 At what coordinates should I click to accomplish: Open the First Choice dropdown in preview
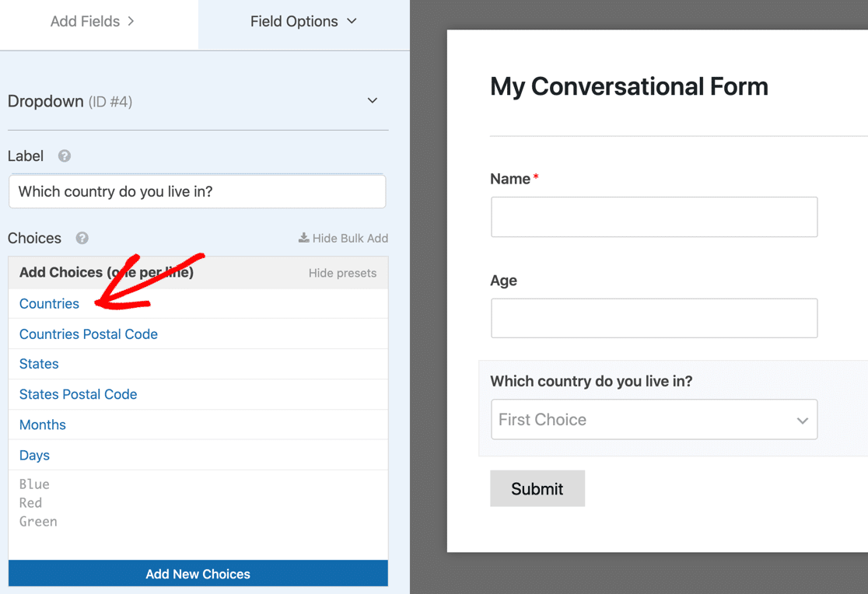(x=654, y=420)
